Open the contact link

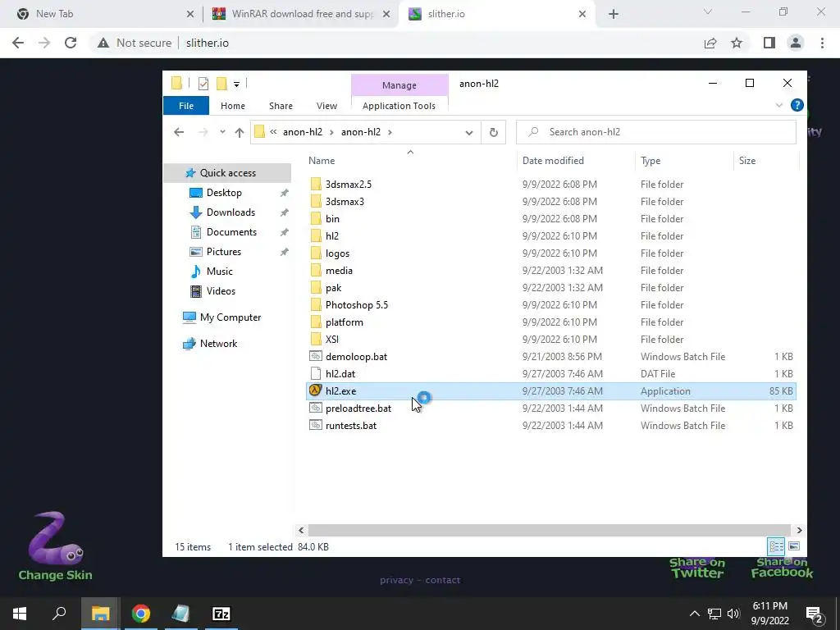coord(442,580)
